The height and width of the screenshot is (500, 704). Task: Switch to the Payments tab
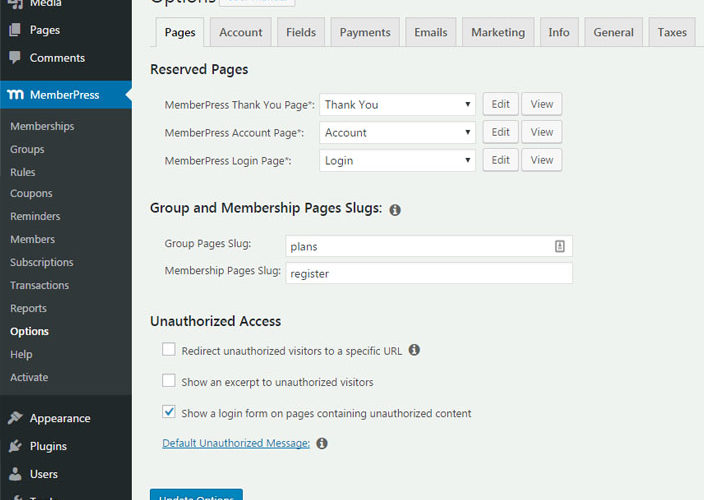pyautogui.click(x=365, y=32)
